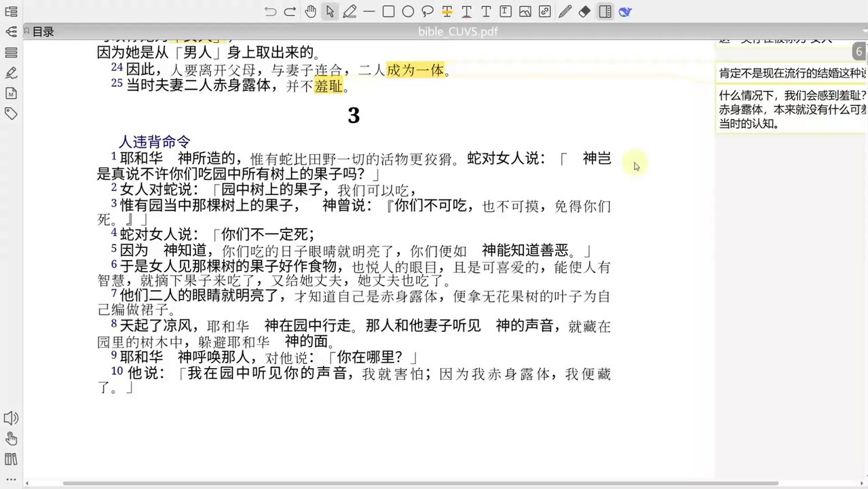
Task: Click verse 7 text 他们二人的眼睛就明亮了
Action: tap(200, 295)
